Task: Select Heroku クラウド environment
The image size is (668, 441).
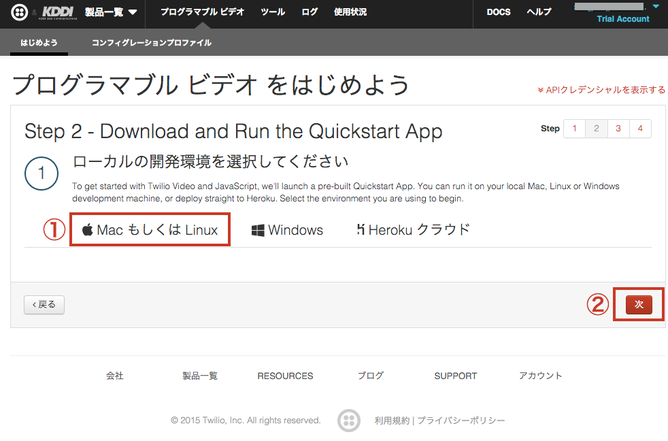Action: click(x=413, y=230)
